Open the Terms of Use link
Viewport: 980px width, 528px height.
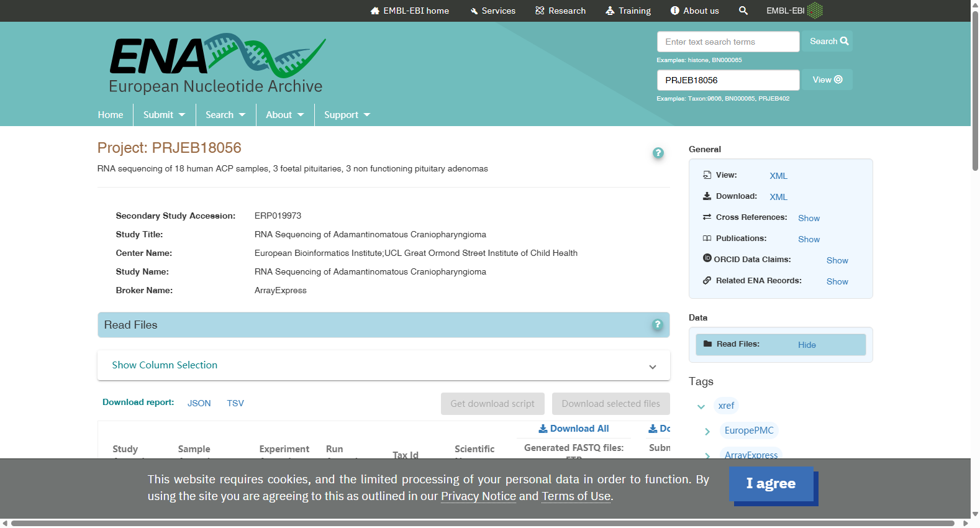pyautogui.click(x=576, y=496)
